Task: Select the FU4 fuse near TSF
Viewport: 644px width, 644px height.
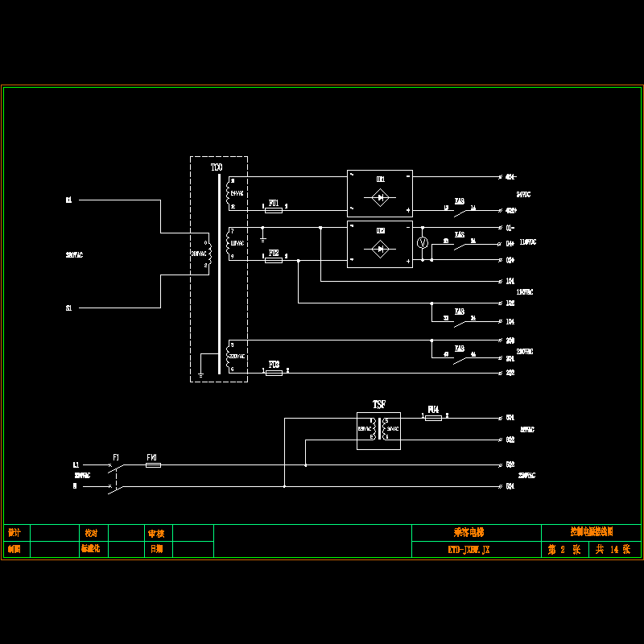Action: tap(433, 418)
